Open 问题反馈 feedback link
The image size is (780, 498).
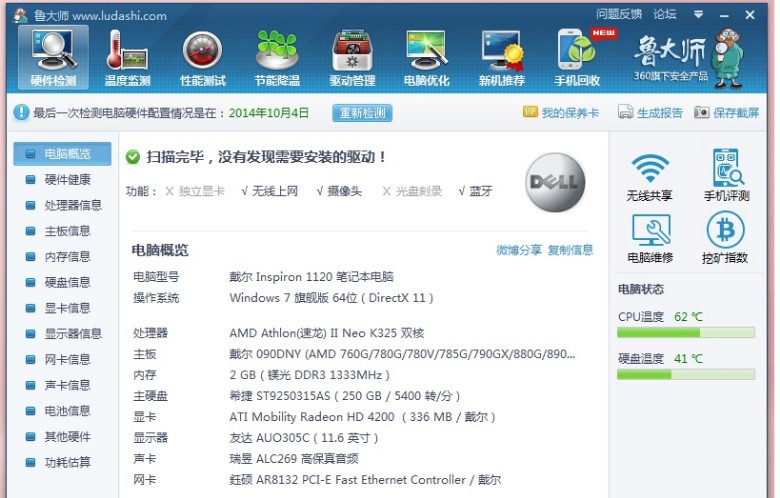619,14
